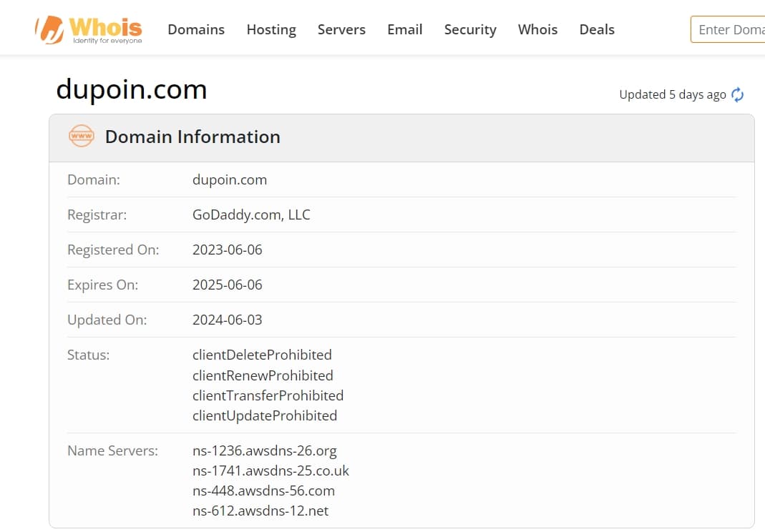
Task: Click the www globe icon beside Domain Information
Action: pyautogui.click(x=82, y=136)
